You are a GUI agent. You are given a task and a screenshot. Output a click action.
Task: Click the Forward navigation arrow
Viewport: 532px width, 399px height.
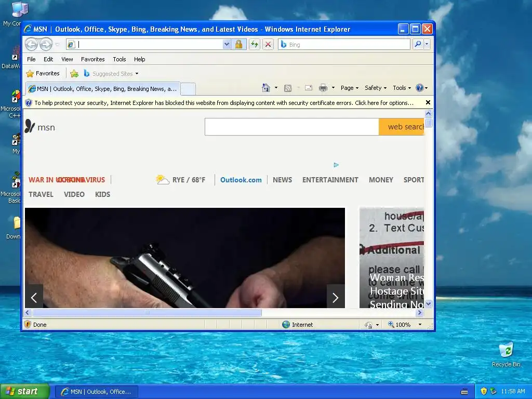pos(46,44)
